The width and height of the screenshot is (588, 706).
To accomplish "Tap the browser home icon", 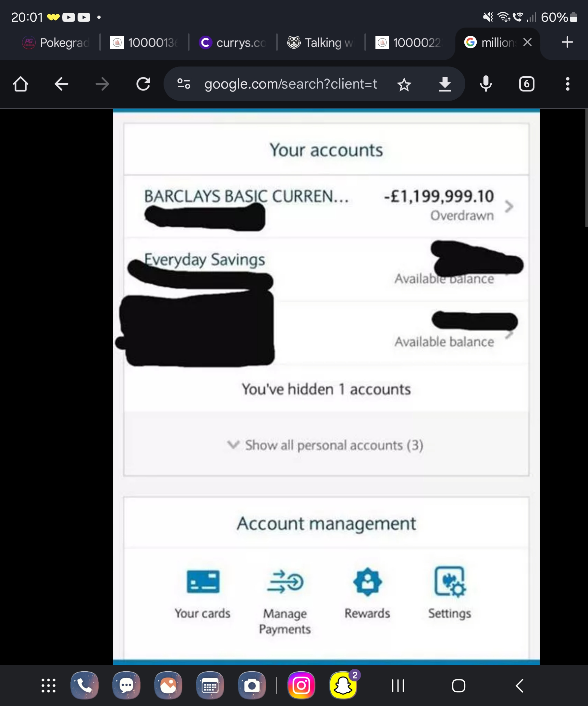I will coord(20,84).
